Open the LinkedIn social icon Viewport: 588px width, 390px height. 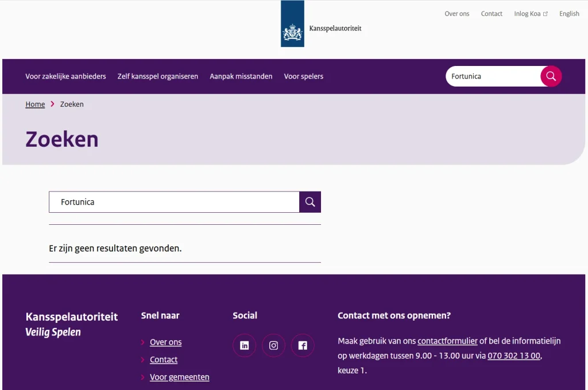(x=244, y=345)
